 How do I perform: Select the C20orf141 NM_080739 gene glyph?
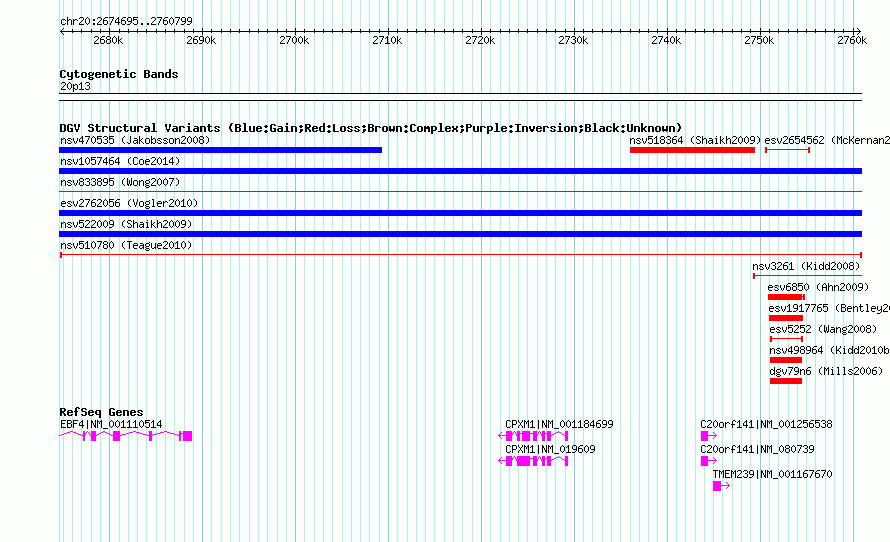pyautogui.click(x=709, y=461)
